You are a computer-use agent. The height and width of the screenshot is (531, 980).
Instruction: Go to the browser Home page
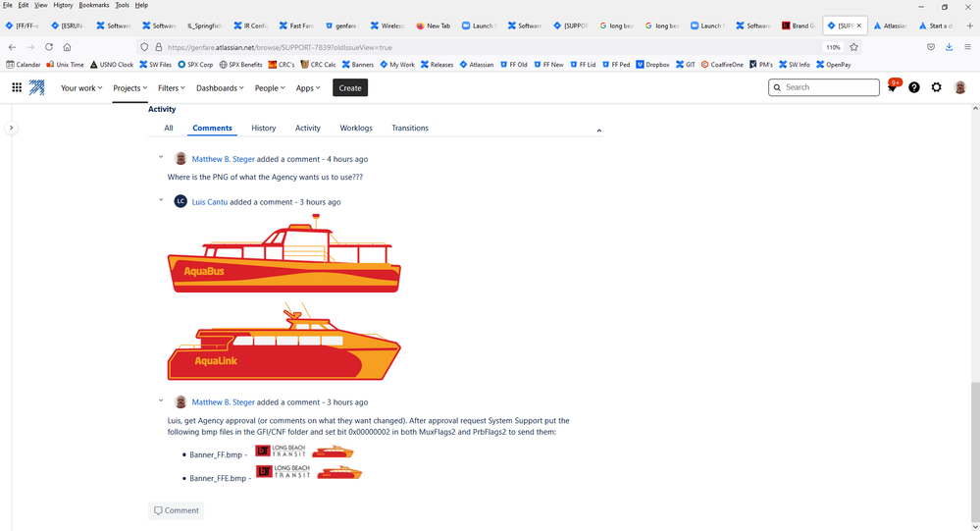[x=67, y=47]
